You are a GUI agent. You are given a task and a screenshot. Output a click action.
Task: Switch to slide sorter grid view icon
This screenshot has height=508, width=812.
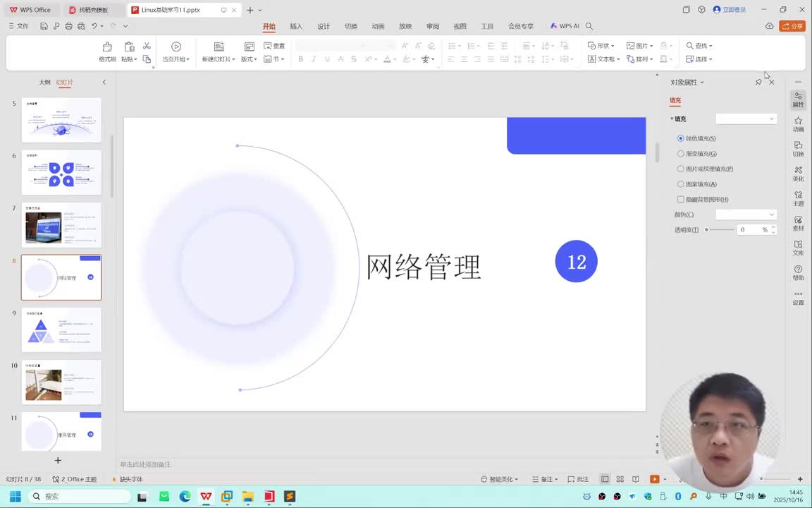click(620, 479)
